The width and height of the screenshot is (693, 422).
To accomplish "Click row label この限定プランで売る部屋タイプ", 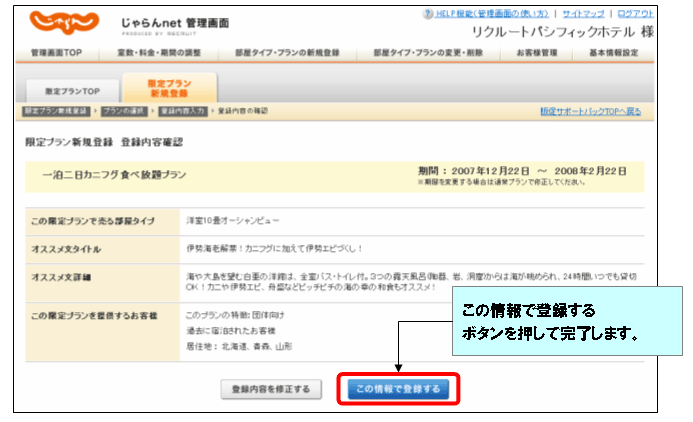I will [x=93, y=221].
